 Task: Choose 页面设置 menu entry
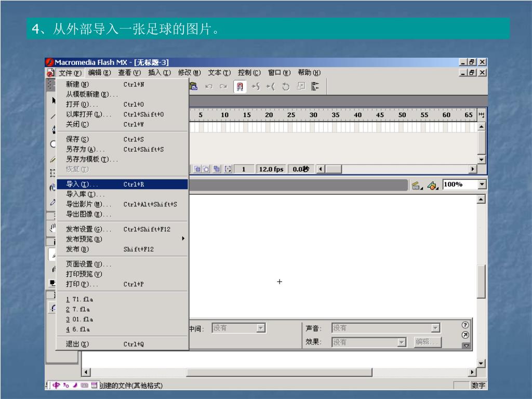click(123, 264)
